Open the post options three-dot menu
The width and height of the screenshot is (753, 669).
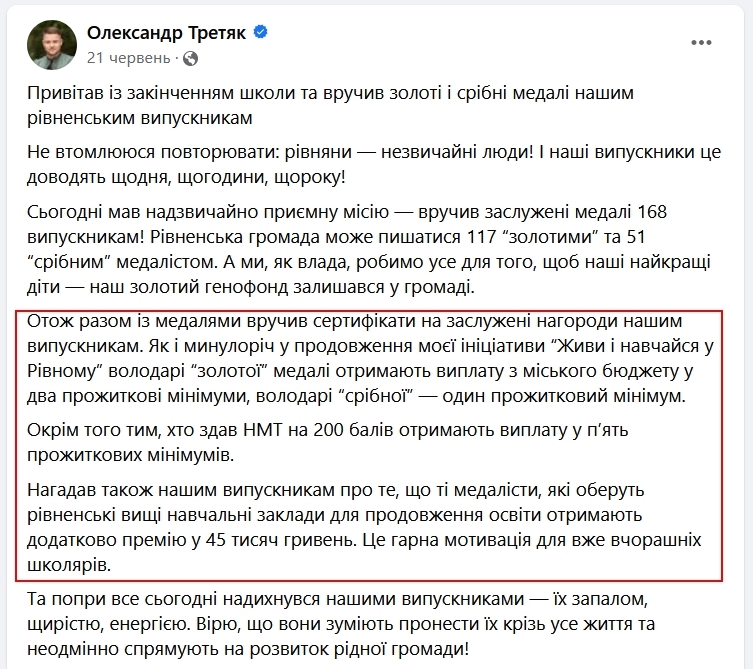tap(701, 43)
